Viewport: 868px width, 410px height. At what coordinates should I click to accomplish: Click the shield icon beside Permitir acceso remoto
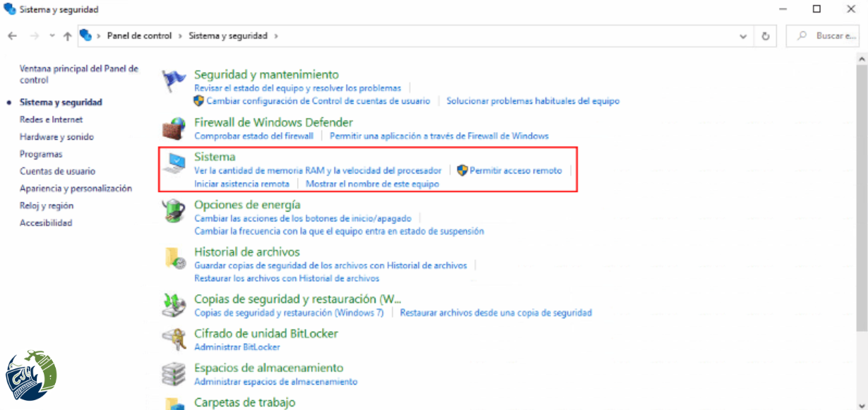[462, 170]
